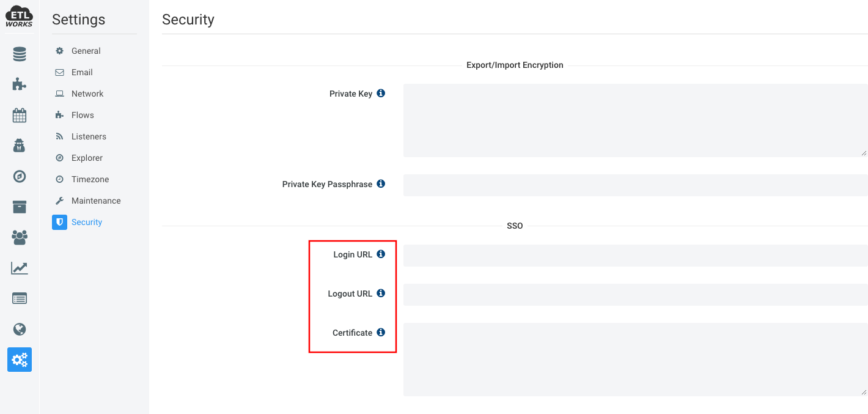The height and width of the screenshot is (414, 868).
Task: Click the info icon beside Login URL
Action: 381,254
